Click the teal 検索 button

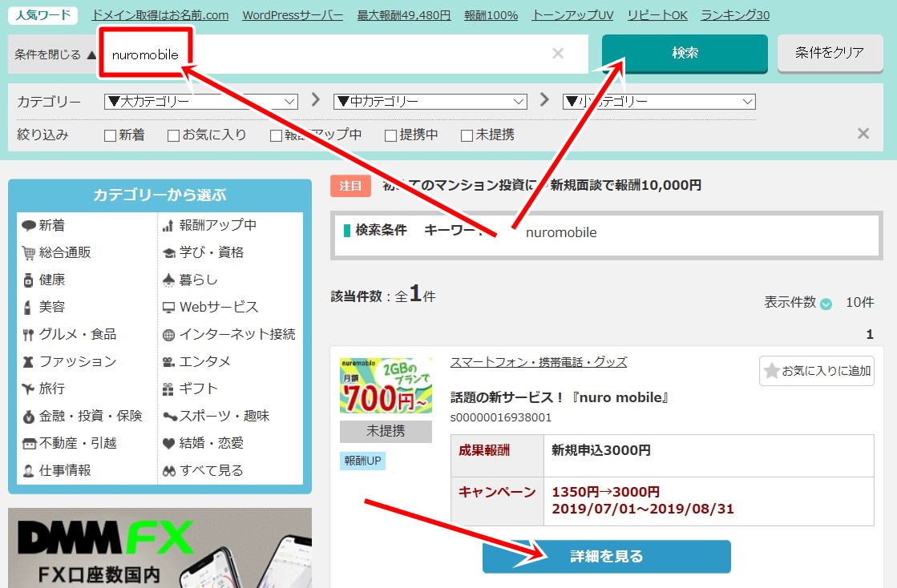[x=685, y=53]
